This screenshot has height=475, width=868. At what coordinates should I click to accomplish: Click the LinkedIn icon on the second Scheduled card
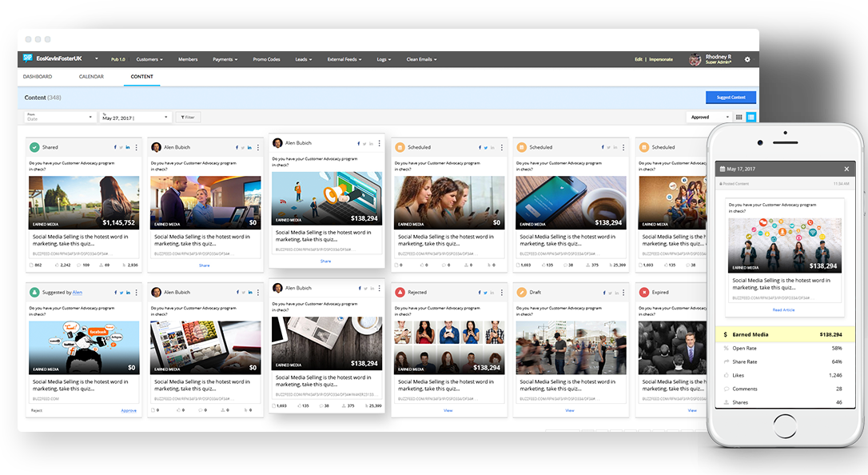[x=615, y=147]
